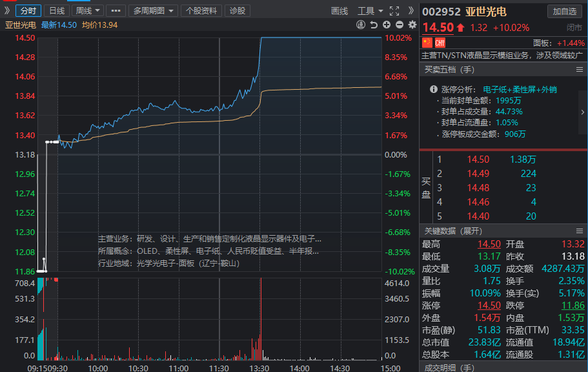588x372 pixels.
Task: Select buy level 3 price 14.48
Action: point(478,188)
